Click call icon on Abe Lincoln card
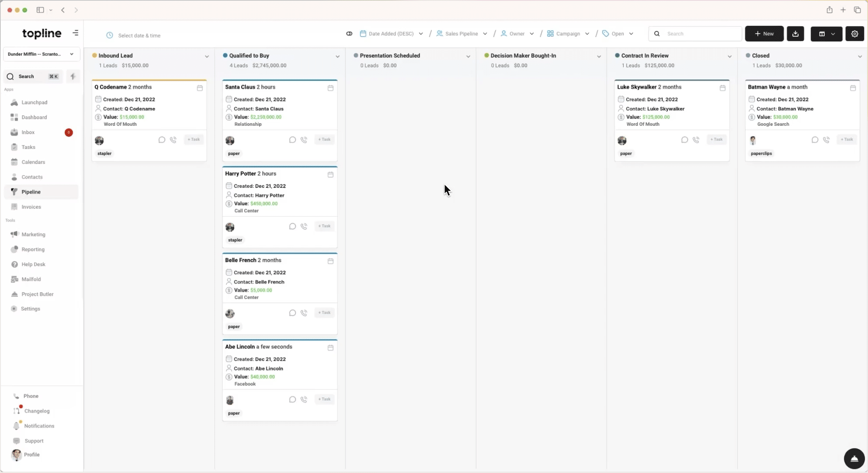The width and height of the screenshot is (868, 473). click(304, 399)
